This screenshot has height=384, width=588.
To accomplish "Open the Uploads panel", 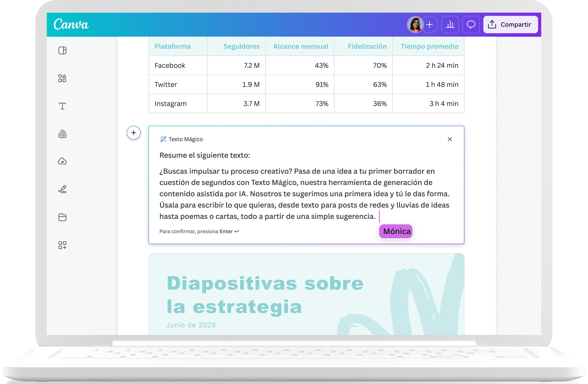I will coord(62,161).
